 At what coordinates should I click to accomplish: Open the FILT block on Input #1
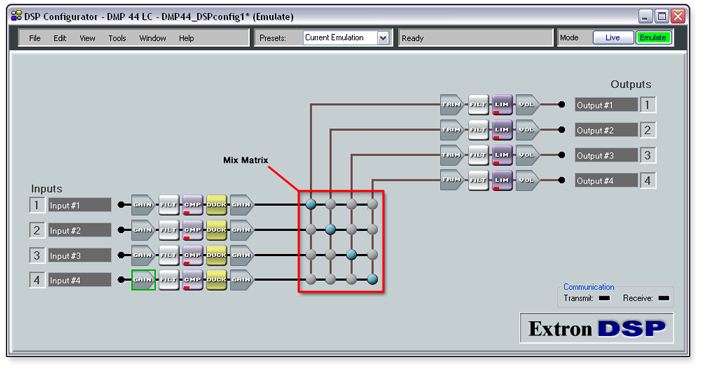click(169, 205)
